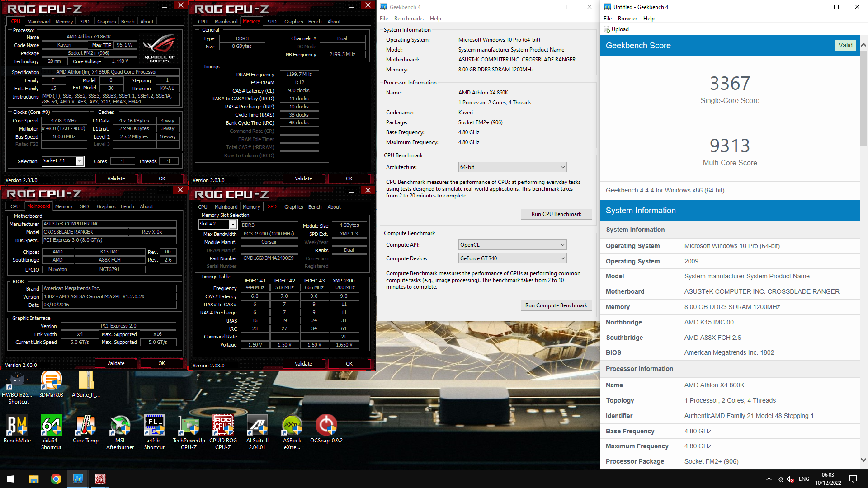This screenshot has height=488, width=868.
Task: Click Validate in the Mainboard window
Action: 116,363
